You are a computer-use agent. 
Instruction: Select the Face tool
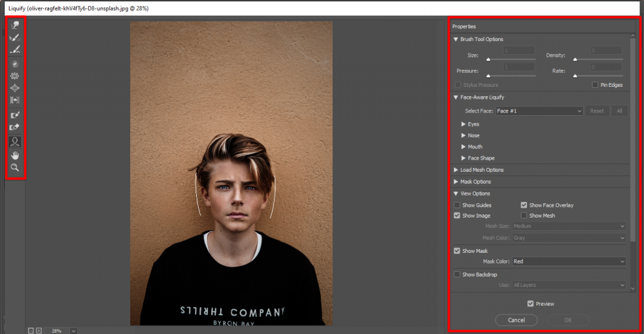tap(15, 142)
